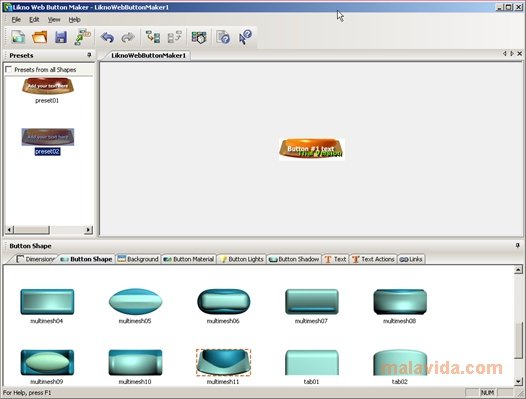Open the File menu
526x399 pixels.
[x=16, y=20]
